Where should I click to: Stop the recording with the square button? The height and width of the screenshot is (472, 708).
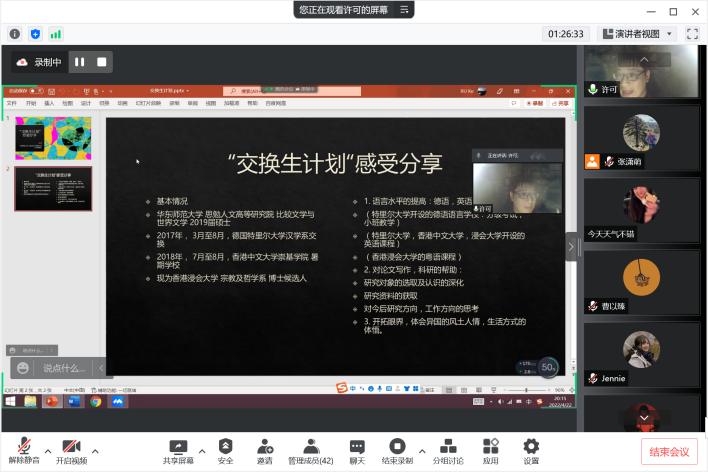101,62
